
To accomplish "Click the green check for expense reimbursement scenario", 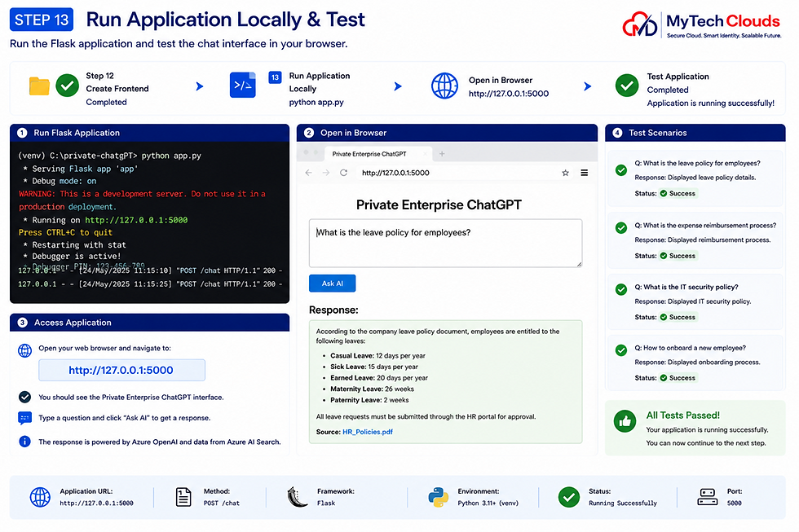I will [621, 227].
